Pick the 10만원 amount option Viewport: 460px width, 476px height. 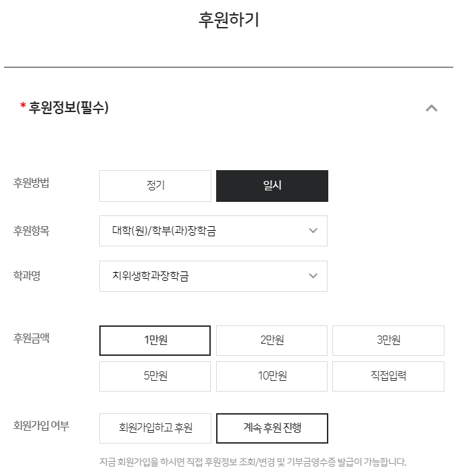[x=272, y=376]
